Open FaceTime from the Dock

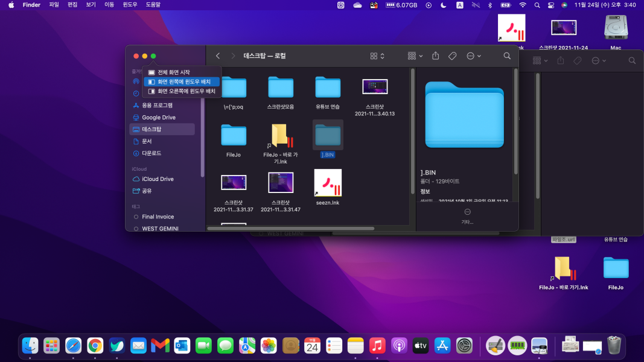(203, 346)
